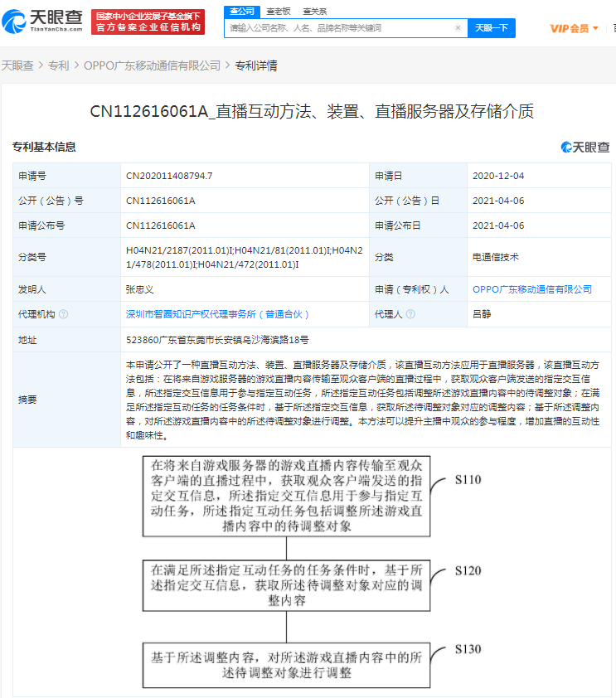Click the 申请（专利权）人 label cell
Screen dimensions: 616x698
click(x=419, y=289)
